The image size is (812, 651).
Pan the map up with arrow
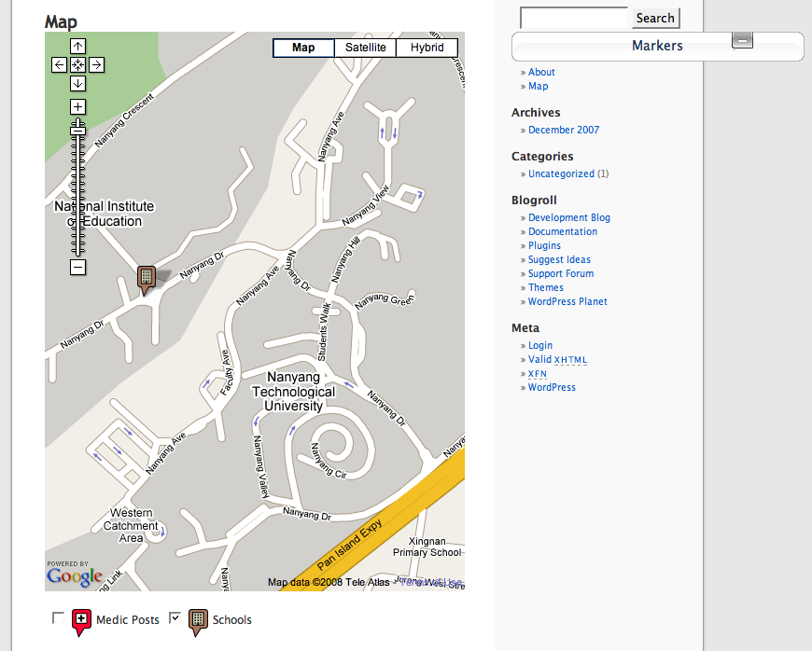[77, 46]
